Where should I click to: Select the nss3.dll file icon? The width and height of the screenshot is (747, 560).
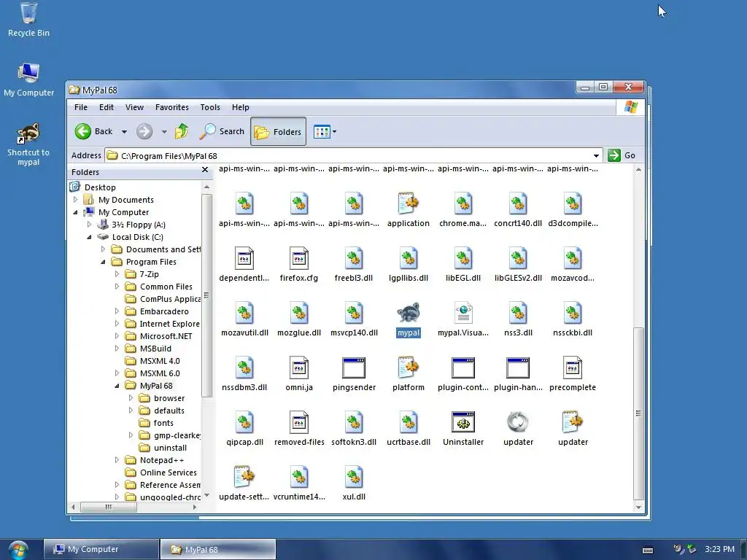(518, 314)
